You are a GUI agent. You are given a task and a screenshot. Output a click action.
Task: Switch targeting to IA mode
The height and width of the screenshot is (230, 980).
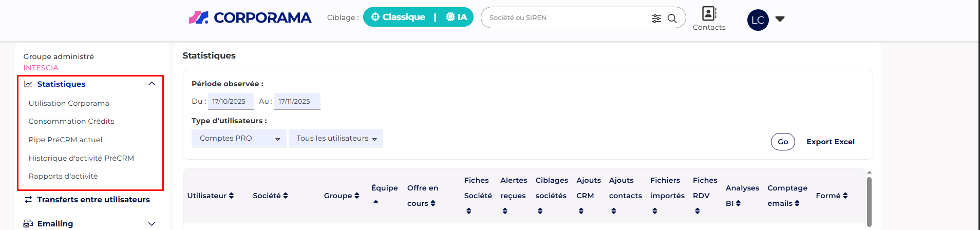coord(457,17)
